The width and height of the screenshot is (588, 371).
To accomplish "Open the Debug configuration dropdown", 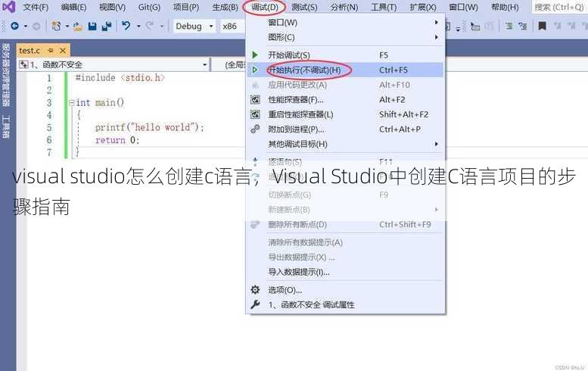I will pos(194,26).
